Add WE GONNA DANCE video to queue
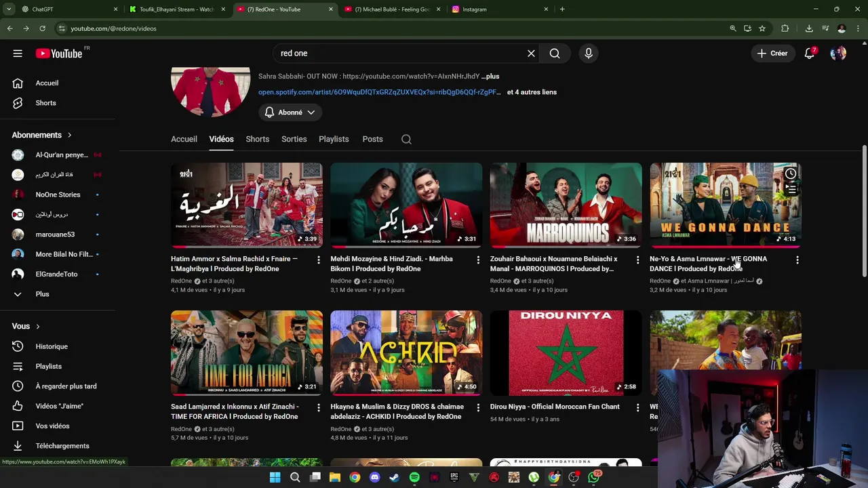868x488 pixels. coord(791,189)
